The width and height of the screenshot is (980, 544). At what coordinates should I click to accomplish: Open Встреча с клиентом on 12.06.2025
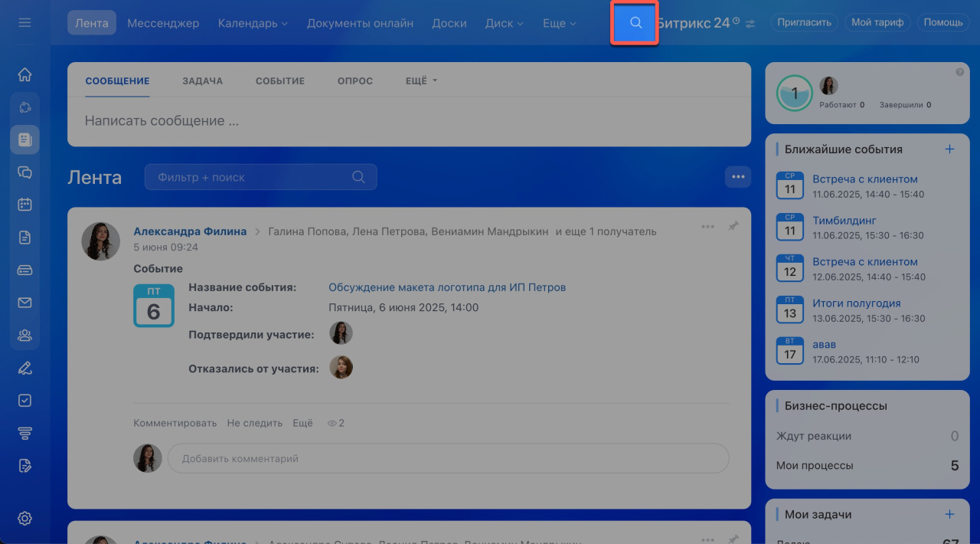pos(865,261)
